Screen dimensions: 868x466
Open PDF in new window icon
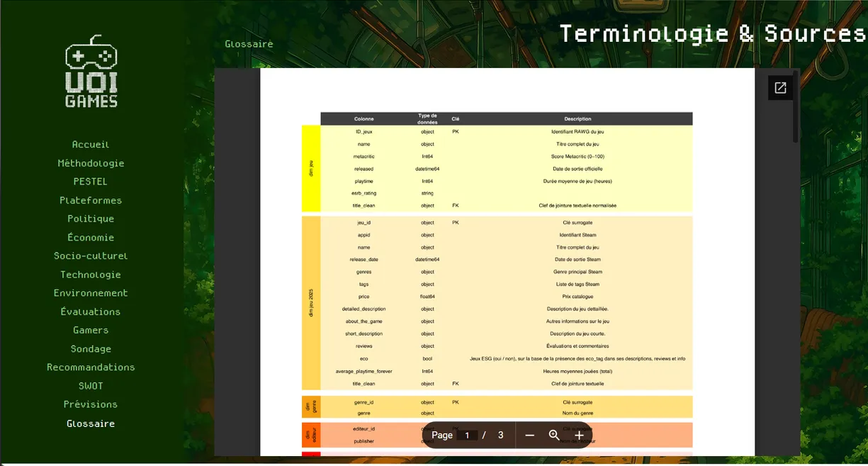[780, 88]
